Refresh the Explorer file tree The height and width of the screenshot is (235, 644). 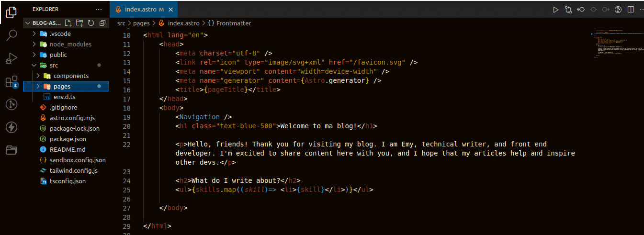[90, 23]
